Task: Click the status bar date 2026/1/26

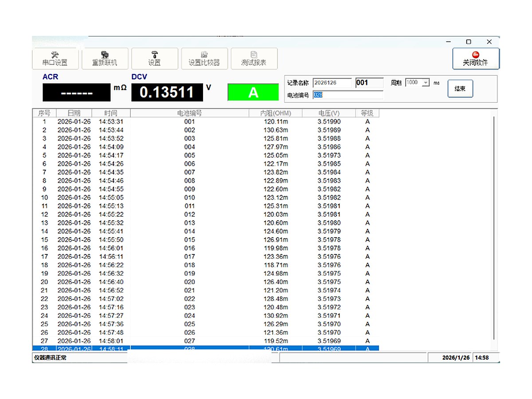Action: (456, 357)
